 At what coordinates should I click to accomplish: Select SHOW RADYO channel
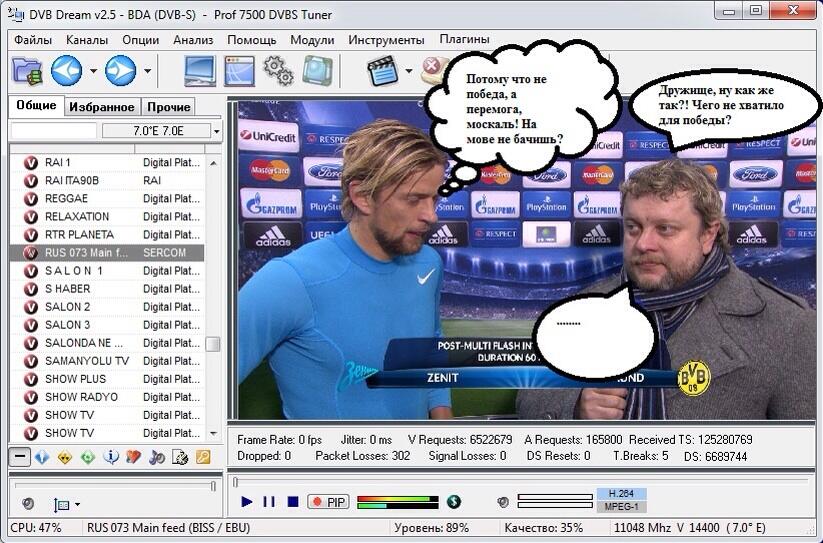coord(107,397)
